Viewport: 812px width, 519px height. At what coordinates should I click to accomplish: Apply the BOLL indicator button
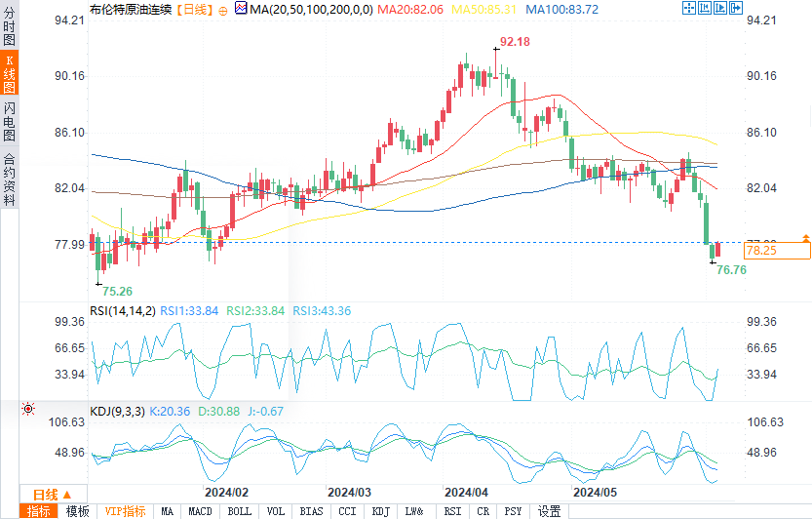pos(239,511)
